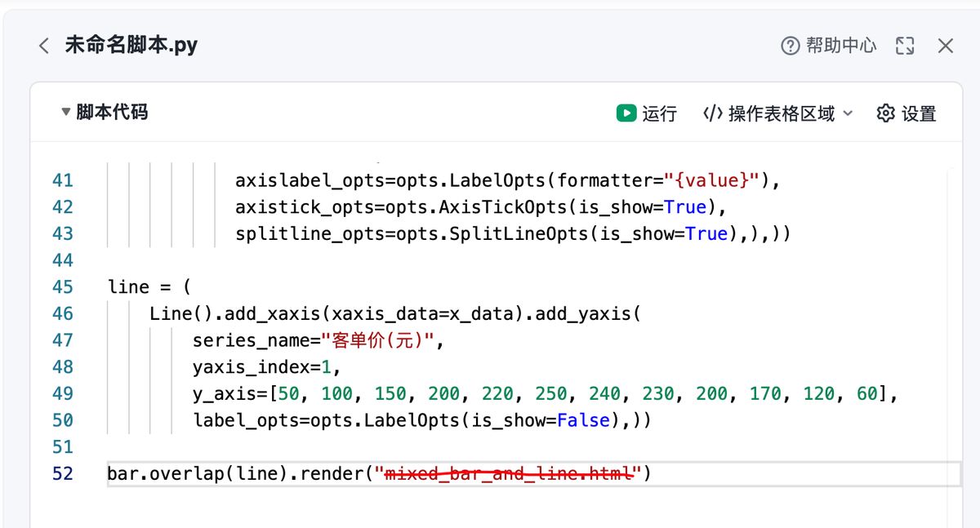980x528 pixels.
Task: Expand the 操作表格区域 dropdown chevron
Action: pos(848,113)
